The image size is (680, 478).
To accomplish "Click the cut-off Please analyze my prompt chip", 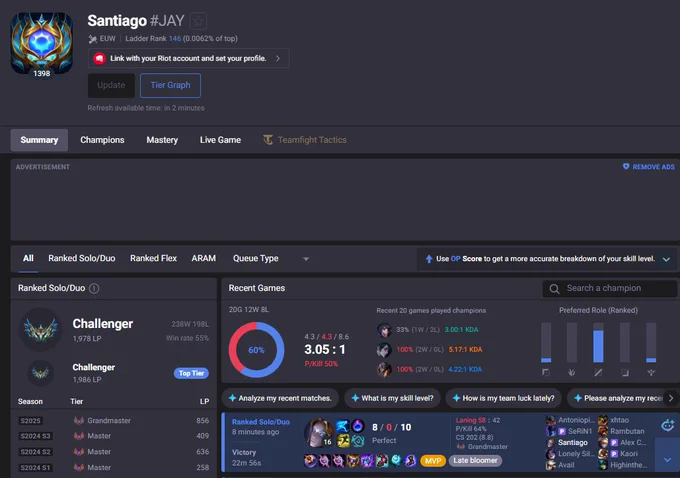I will tap(618, 398).
